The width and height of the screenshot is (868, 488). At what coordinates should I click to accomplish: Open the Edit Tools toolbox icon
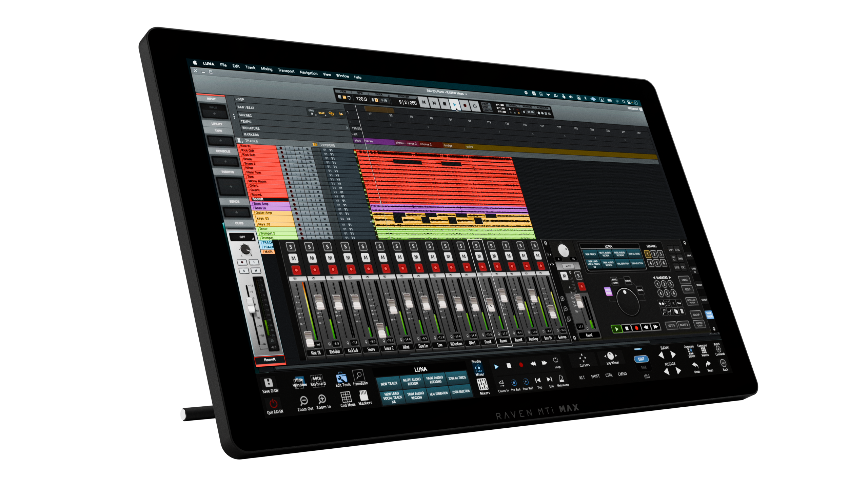[x=341, y=378]
